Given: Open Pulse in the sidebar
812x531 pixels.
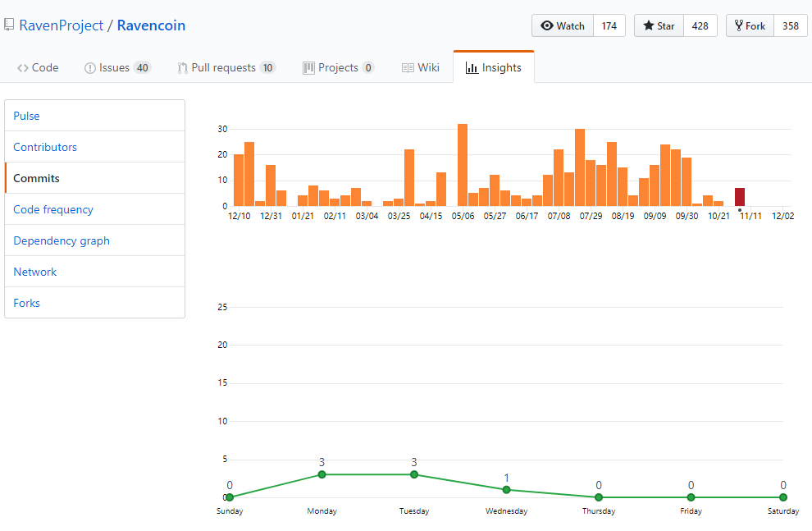Looking at the screenshot, I should [95, 116].
